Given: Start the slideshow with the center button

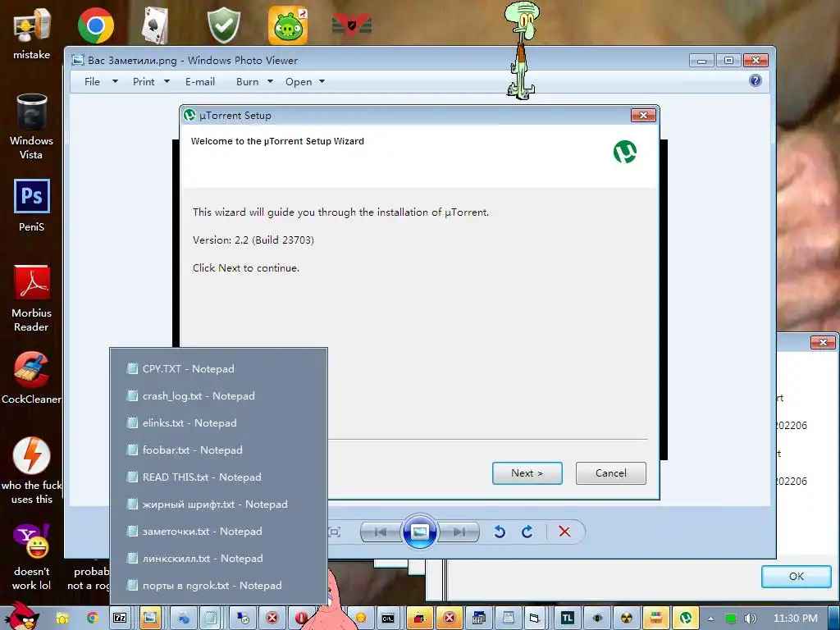Looking at the screenshot, I should pos(419,532).
